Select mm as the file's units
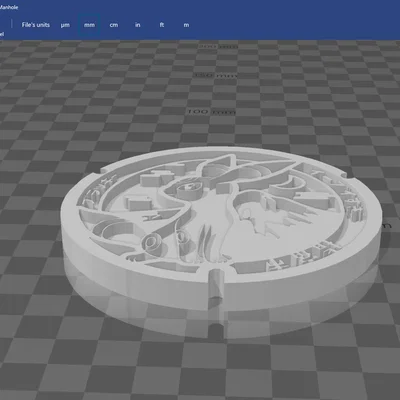 89,25
